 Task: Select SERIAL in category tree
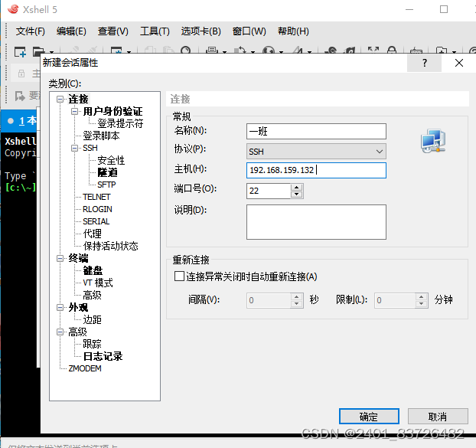(96, 221)
